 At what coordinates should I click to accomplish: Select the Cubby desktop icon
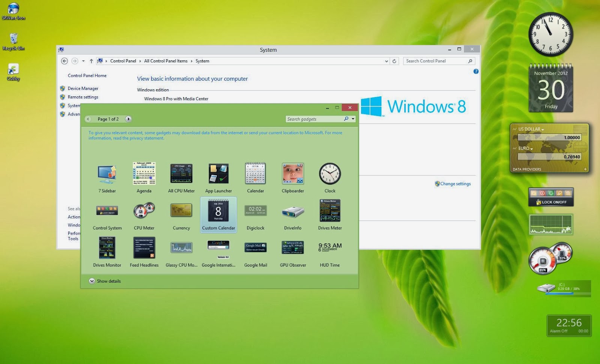click(13, 72)
